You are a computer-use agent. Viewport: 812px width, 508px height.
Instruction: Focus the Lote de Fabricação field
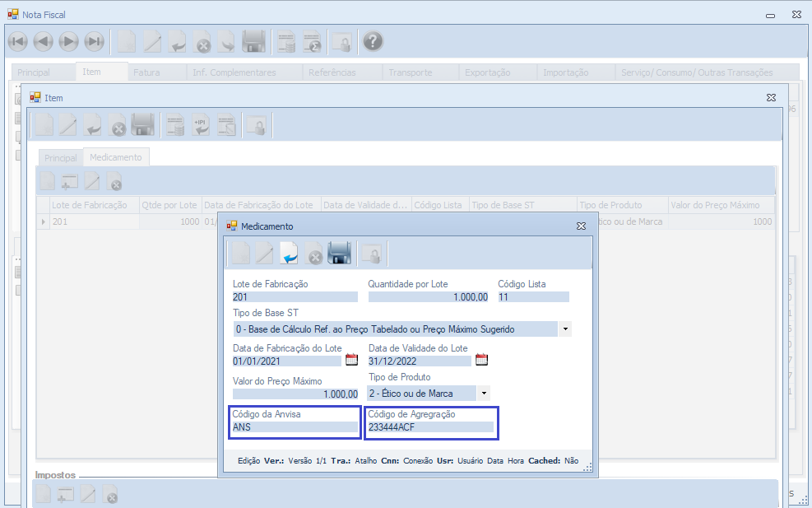pos(295,297)
